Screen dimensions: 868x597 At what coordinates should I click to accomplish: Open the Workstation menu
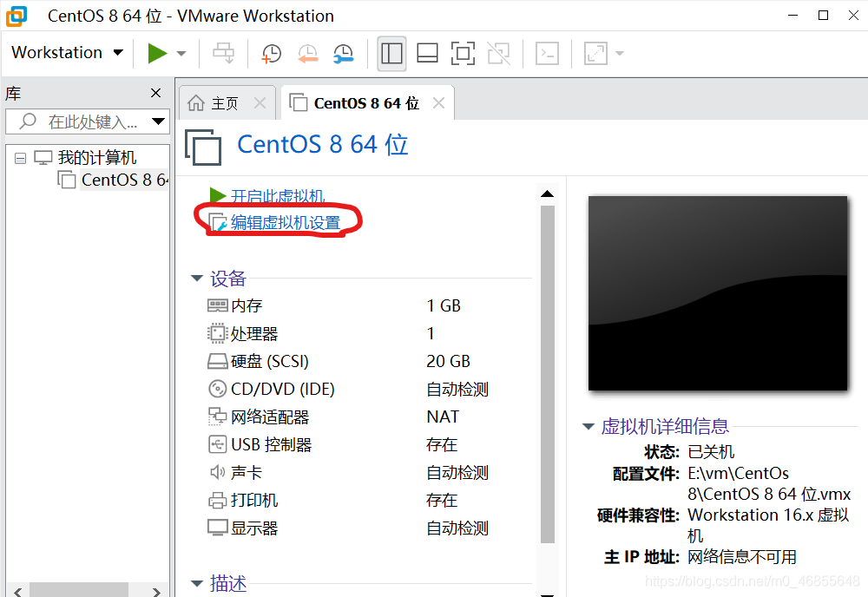[67, 53]
